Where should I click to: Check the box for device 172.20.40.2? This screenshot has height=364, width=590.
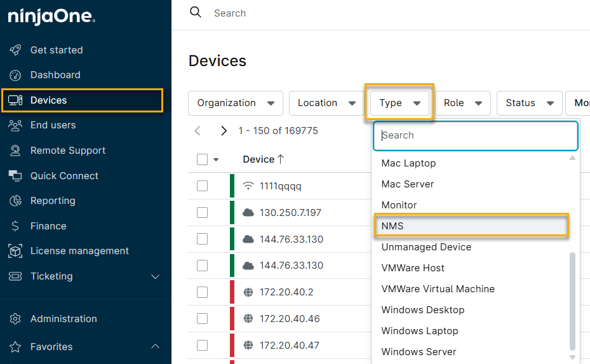tap(202, 292)
